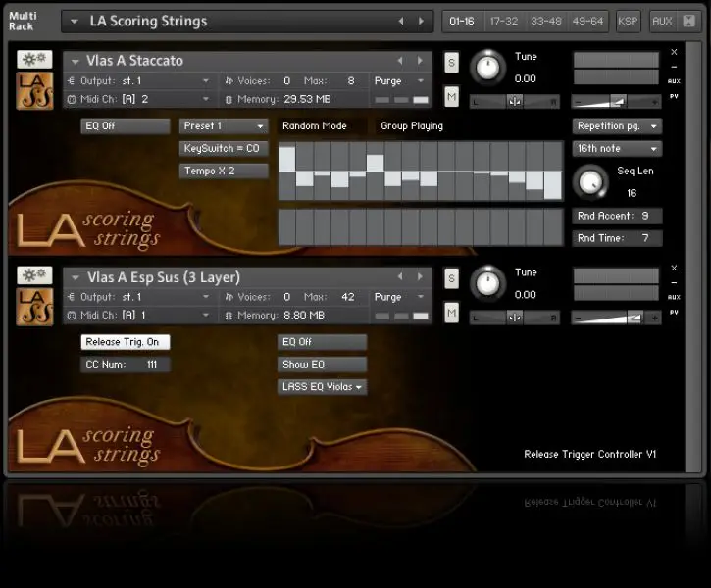The image size is (711, 588).
Task: Toggle PV view for Vlas A Staccato
Action: pyautogui.click(x=675, y=96)
